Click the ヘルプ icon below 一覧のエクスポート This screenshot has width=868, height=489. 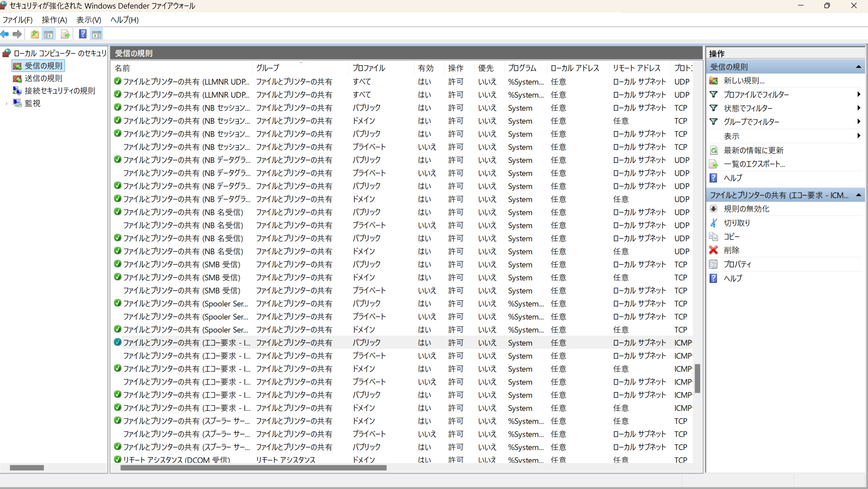point(714,178)
